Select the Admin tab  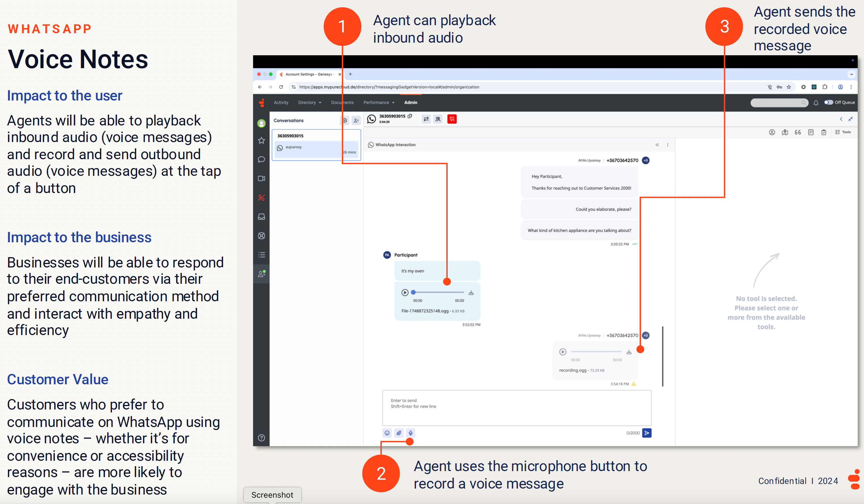[411, 103]
